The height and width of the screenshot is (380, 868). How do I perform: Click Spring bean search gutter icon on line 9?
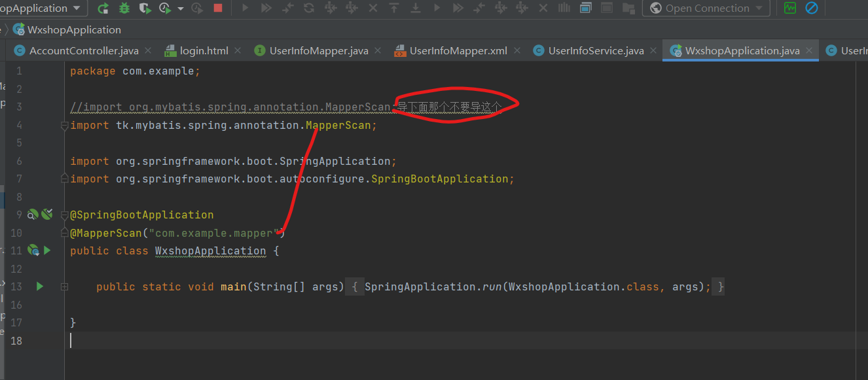pos(33,214)
